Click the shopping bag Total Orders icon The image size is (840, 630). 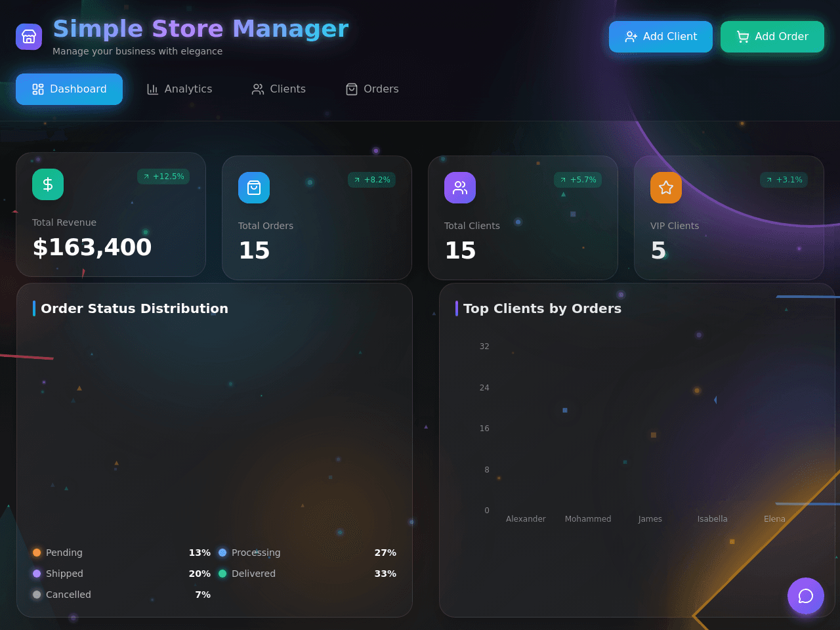pos(254,188)
